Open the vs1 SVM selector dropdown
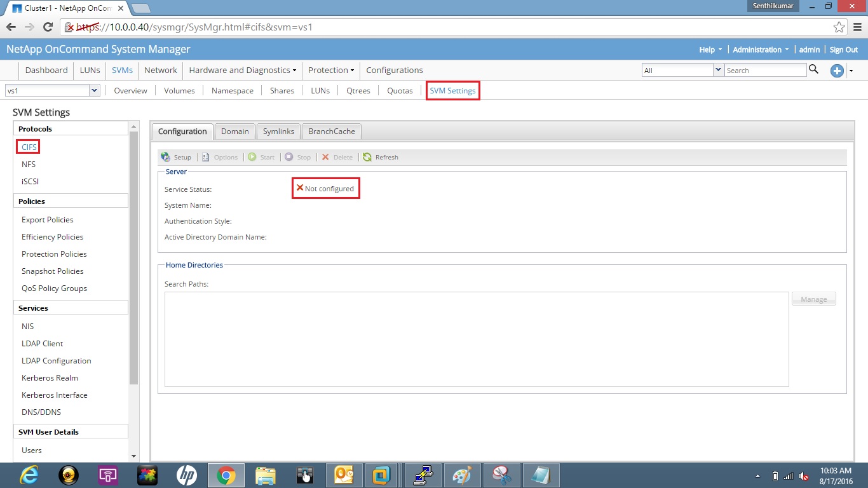Viewport: 868px width, 488px height. pyautogui.click(x=94, y=90)
